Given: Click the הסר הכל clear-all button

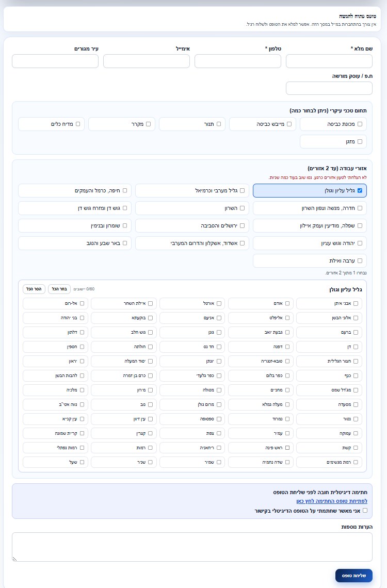Looking at the screenshot, I should (x=34, y=289).
